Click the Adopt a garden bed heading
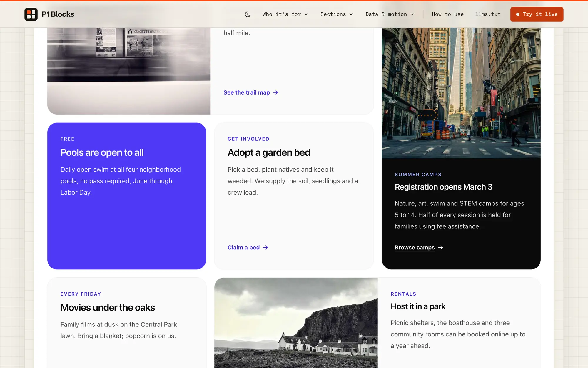The height and width of the screenshot is (368, 588). pyautogui.click(x=269, y=152)
